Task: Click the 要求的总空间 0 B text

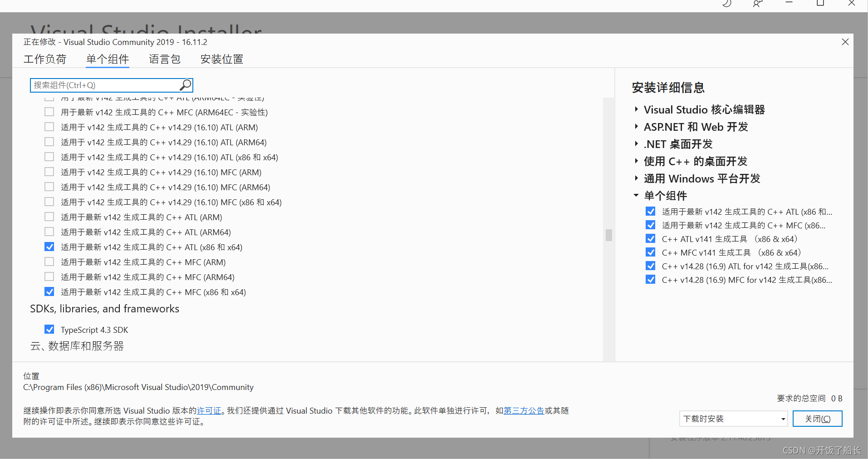Action: 809,398
